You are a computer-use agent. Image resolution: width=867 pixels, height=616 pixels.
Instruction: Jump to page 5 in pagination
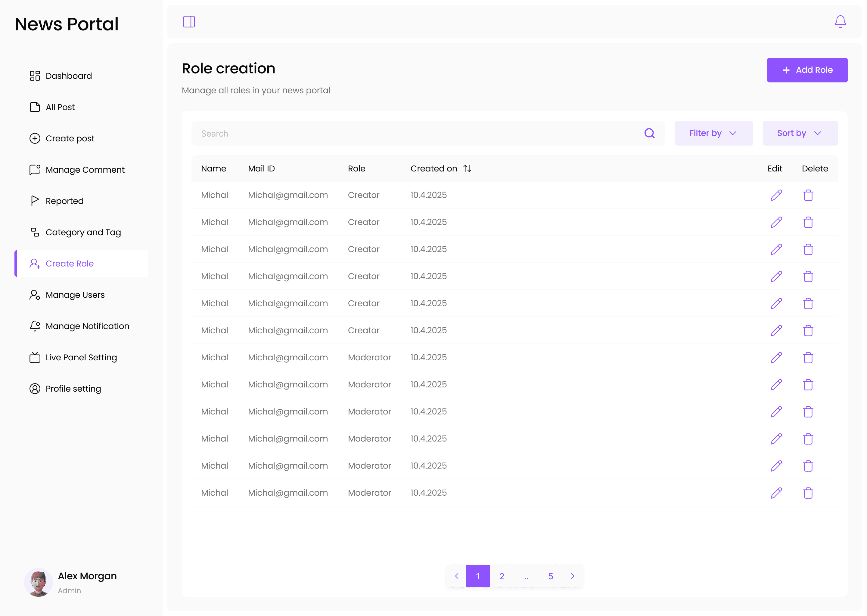[550, 576]
